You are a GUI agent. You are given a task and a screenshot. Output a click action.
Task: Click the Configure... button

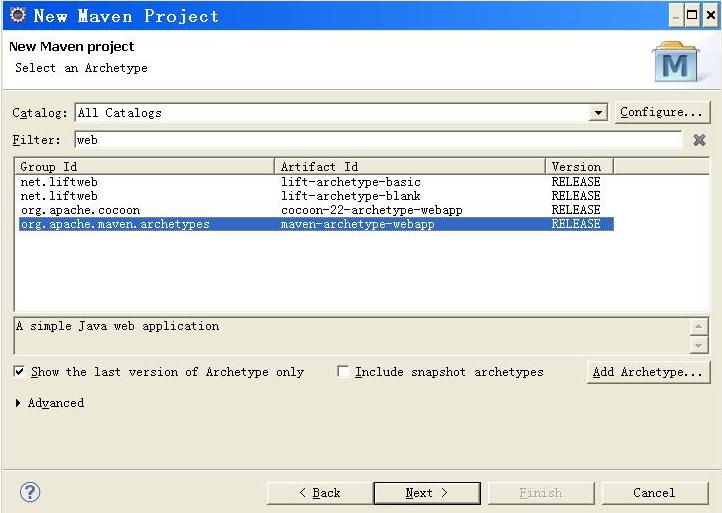pos(662,112)
